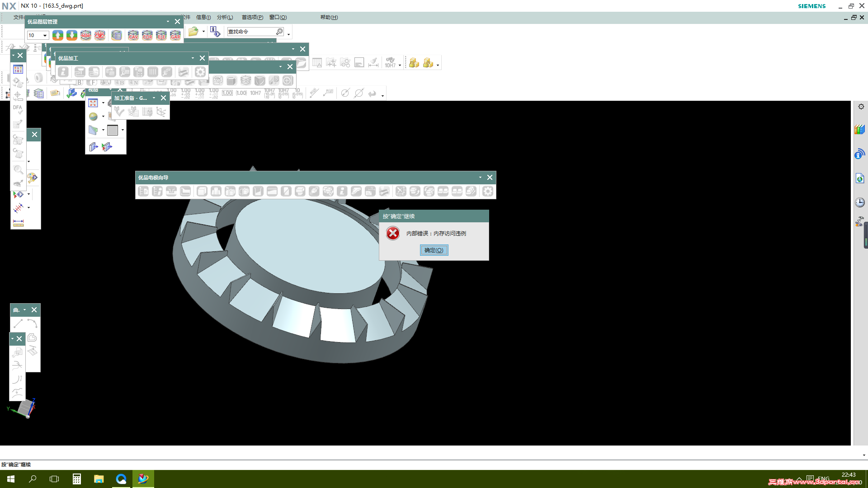Expand the open-folder icon dropdown arrow
Screen dimensions: 868x488
tap(203, 32)
